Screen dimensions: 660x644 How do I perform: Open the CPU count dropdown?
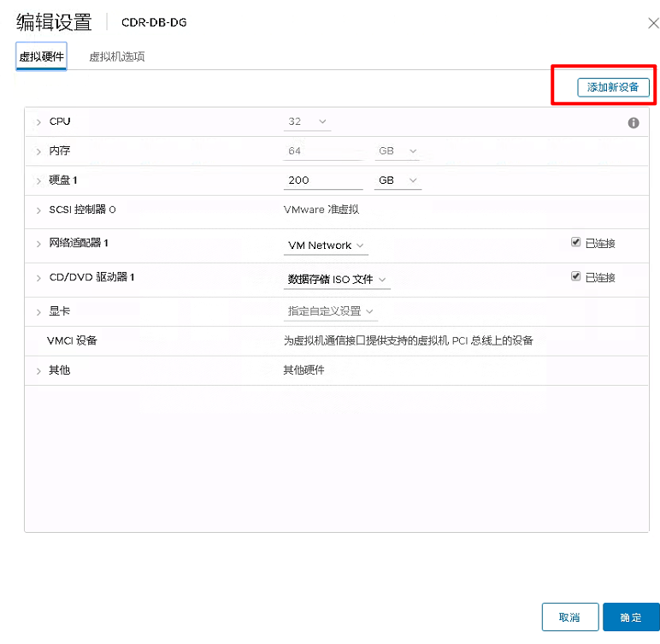click(308, 121)
